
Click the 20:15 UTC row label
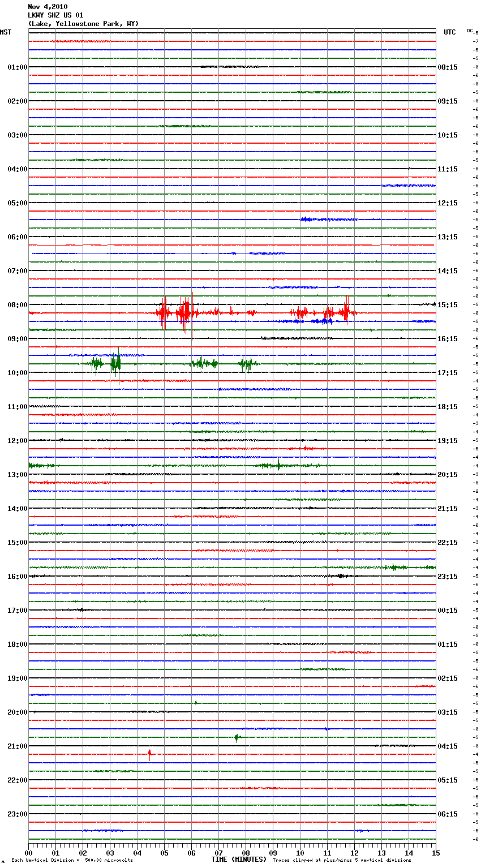coord(448,475)
